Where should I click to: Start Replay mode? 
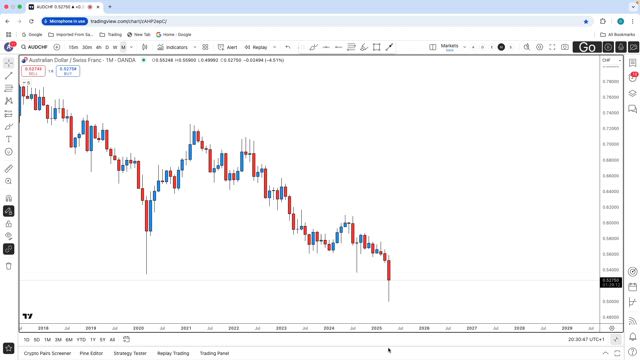click(x=256, y=47)
